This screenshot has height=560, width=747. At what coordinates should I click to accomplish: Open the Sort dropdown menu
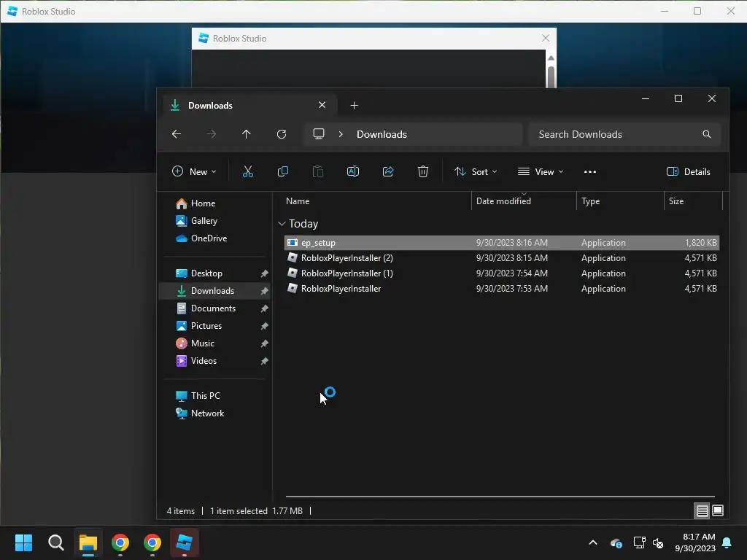coord(476,172)
